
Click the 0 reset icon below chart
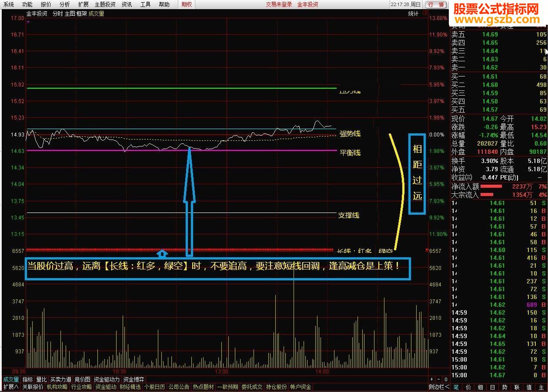446,379
